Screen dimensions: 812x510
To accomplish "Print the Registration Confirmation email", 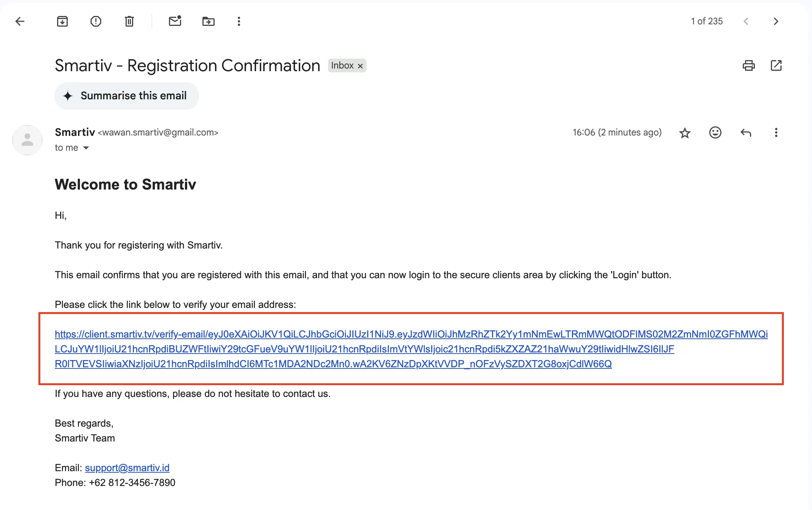I will coord(749,65).
